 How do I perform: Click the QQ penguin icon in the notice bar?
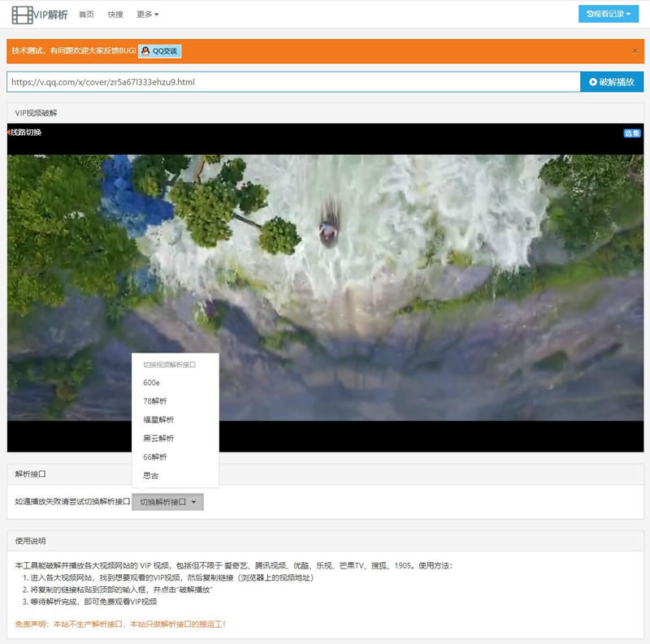click(145, 49)
